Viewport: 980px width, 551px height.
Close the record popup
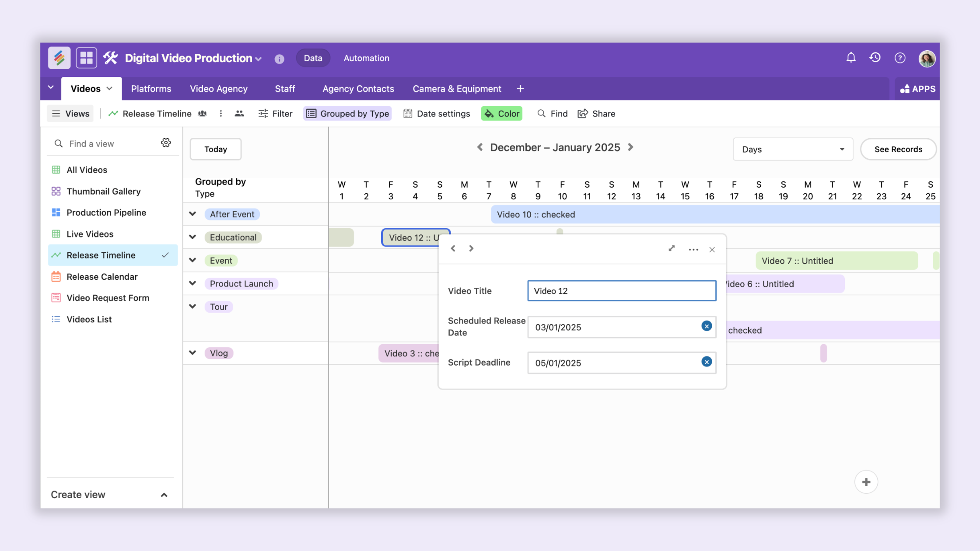point(712,250)
